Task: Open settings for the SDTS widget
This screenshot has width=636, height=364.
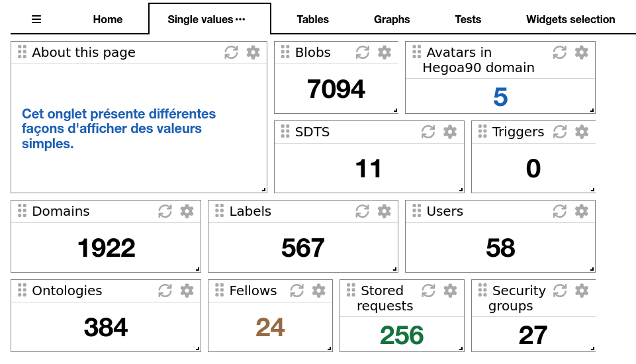Action: click(x=450, y=132)
